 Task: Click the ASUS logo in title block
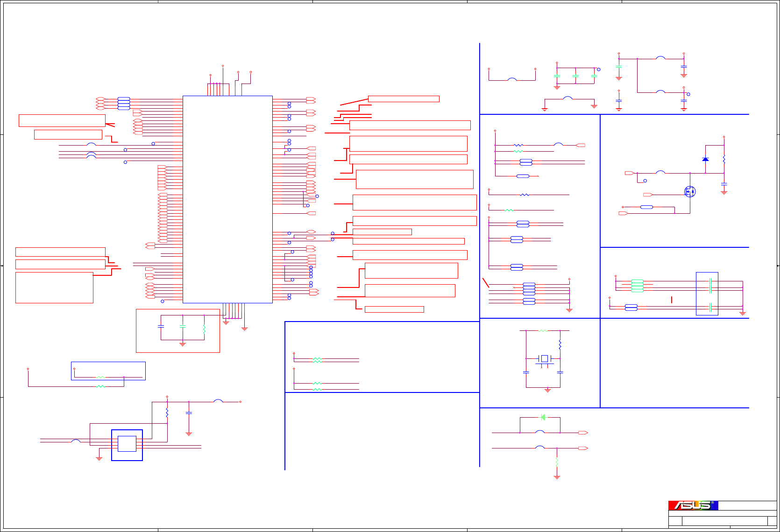(693, 505)
